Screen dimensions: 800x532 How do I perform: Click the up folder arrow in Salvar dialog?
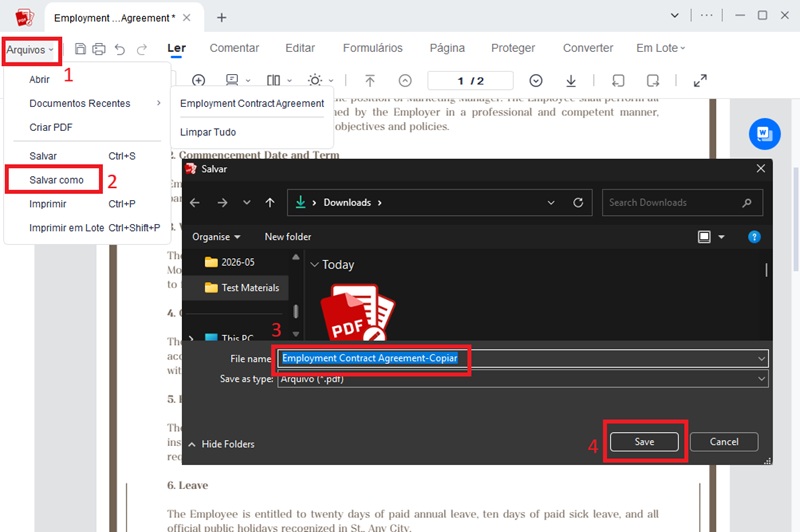click(x=270, y=203)
